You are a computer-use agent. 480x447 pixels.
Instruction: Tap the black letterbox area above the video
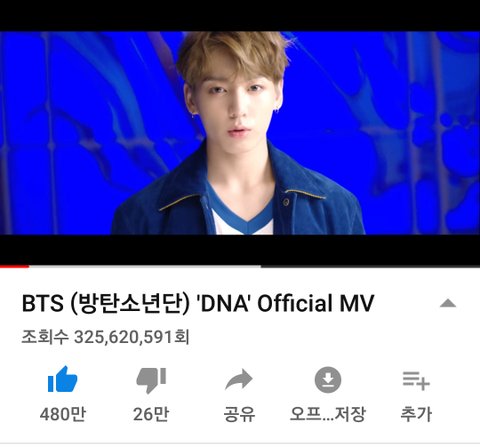click(240, 16)
